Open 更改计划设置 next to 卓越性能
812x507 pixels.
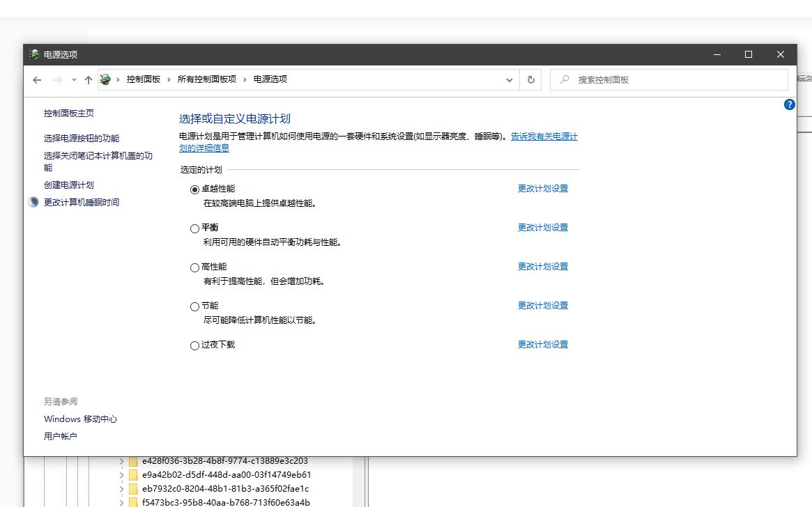tap(543, 188)
